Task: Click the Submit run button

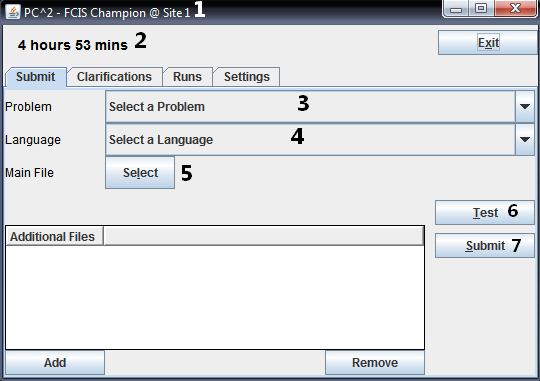Action: [x=485, y=246]
